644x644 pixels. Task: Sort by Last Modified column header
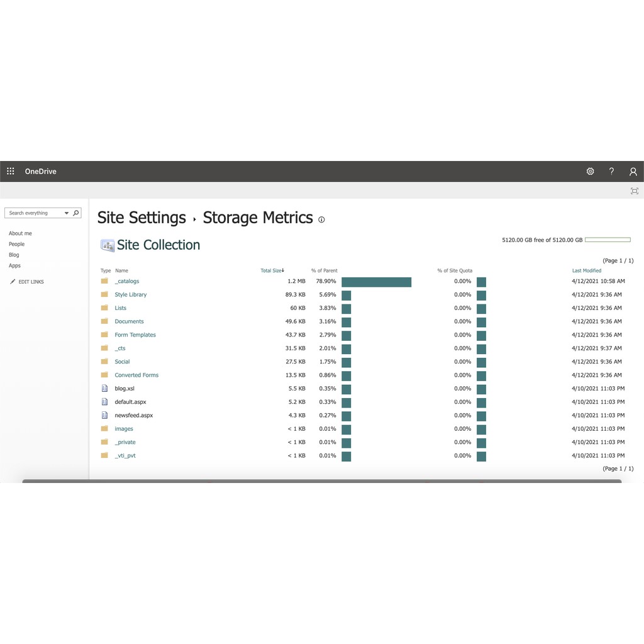coord(586,270)
